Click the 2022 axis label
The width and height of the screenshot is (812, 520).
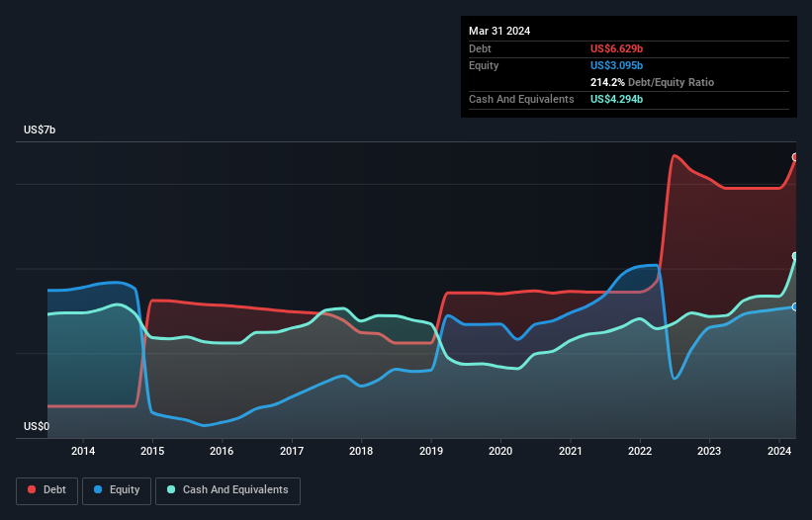point(640,451)
